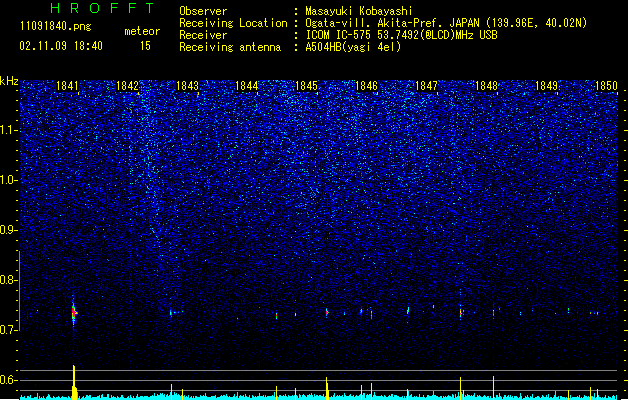The height and width of the screenshot is (400, 629).
Task: Click time marker 1847
Action: 426,86
